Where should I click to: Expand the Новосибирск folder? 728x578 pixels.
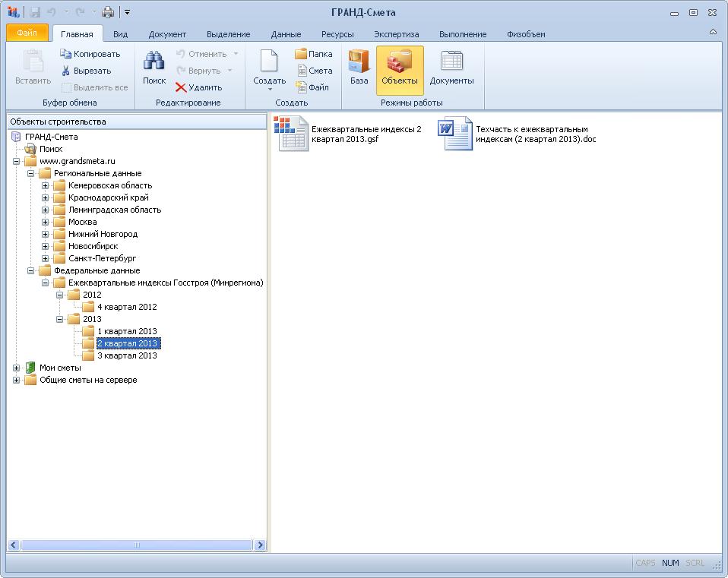(45, 246)
